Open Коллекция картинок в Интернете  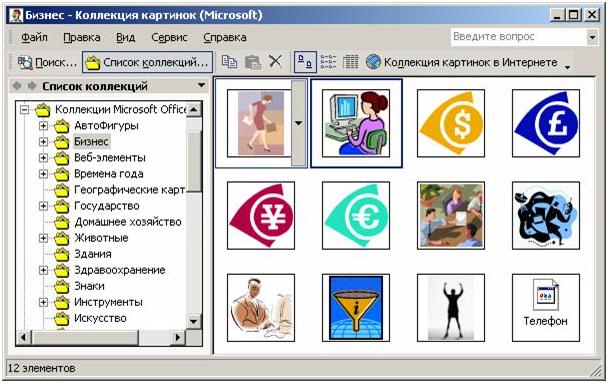(x=461, y=62)
